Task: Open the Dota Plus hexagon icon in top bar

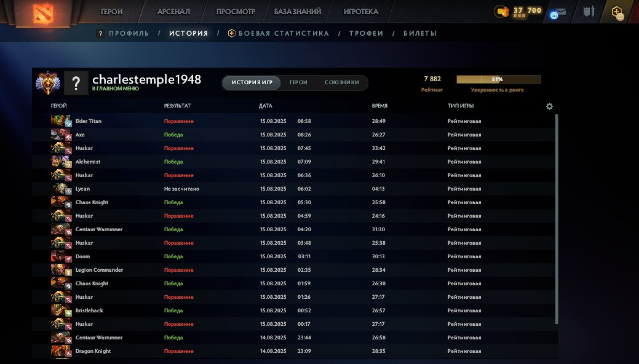Action: coord(617,12)
